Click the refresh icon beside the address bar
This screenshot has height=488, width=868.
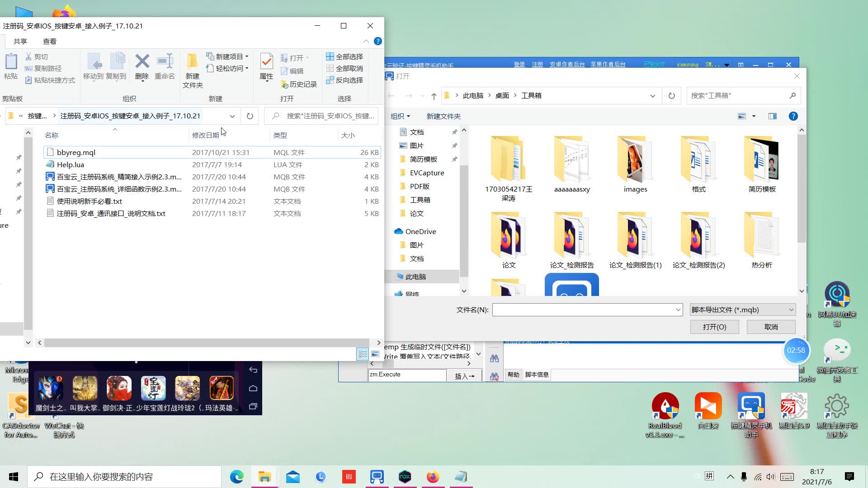click(x=671, y=95)
